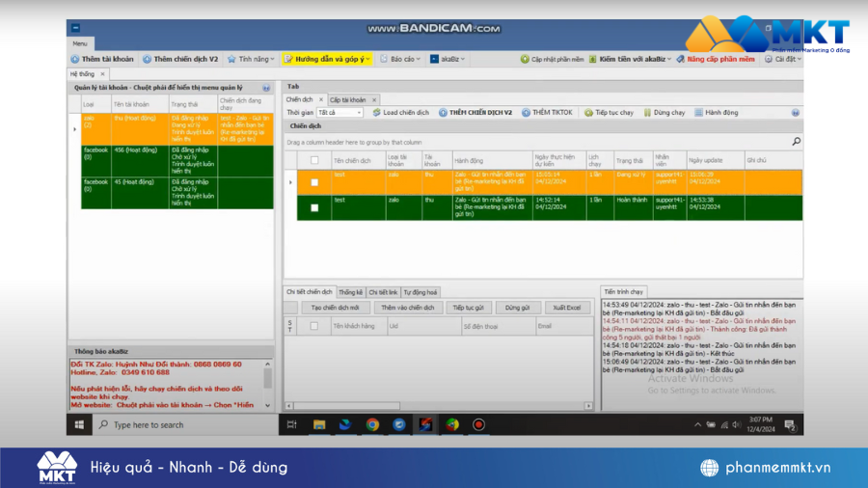Screen dimensions: 868x488
Task: Click Hành động button
Action: pos(717,112)
